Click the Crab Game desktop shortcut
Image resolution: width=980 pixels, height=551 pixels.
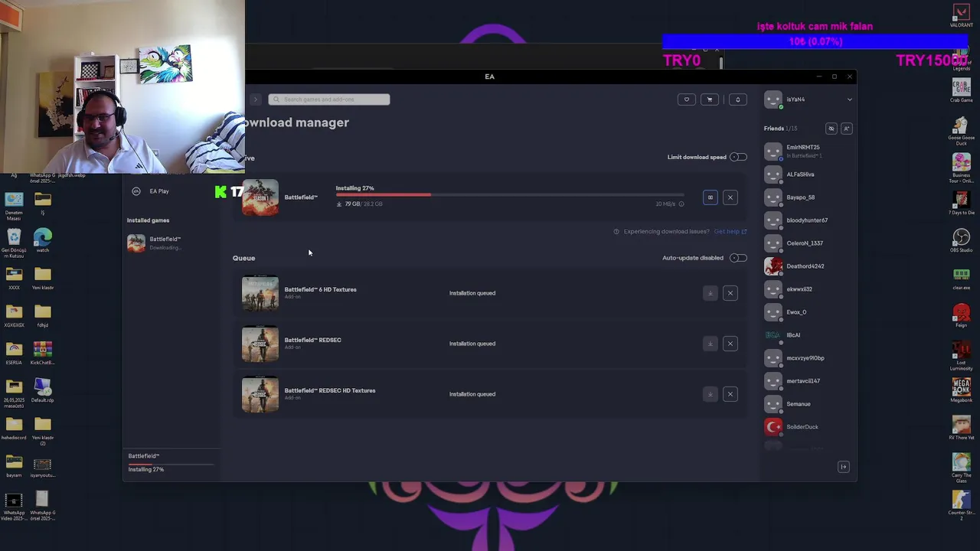[962, 90]
